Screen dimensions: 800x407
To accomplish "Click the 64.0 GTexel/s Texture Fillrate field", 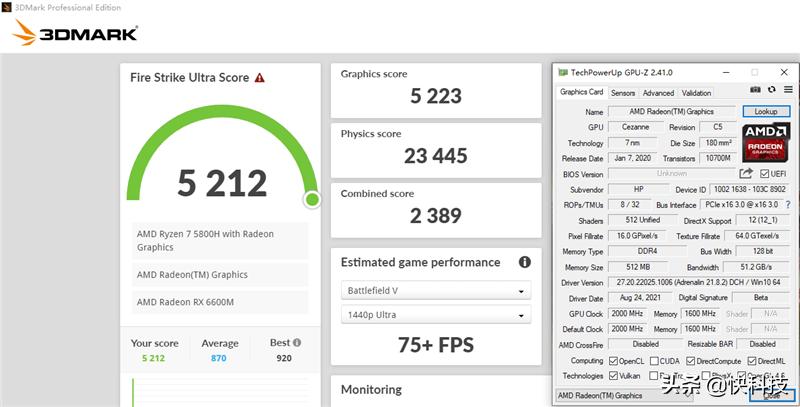I will (x=757, y=236).
